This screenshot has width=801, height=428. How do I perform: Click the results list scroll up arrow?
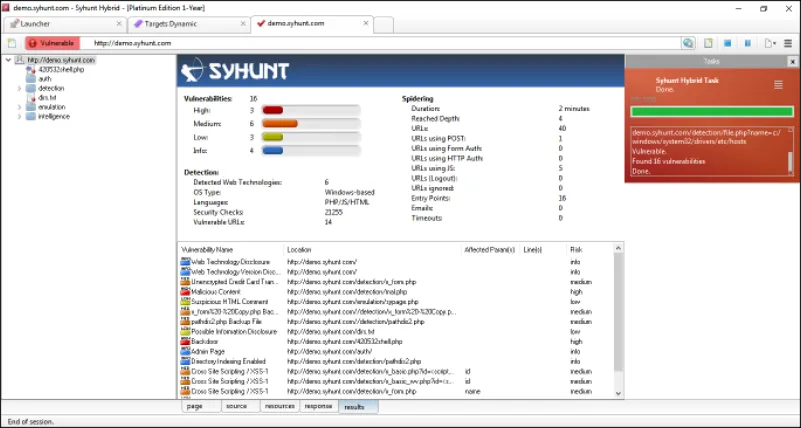618,249
